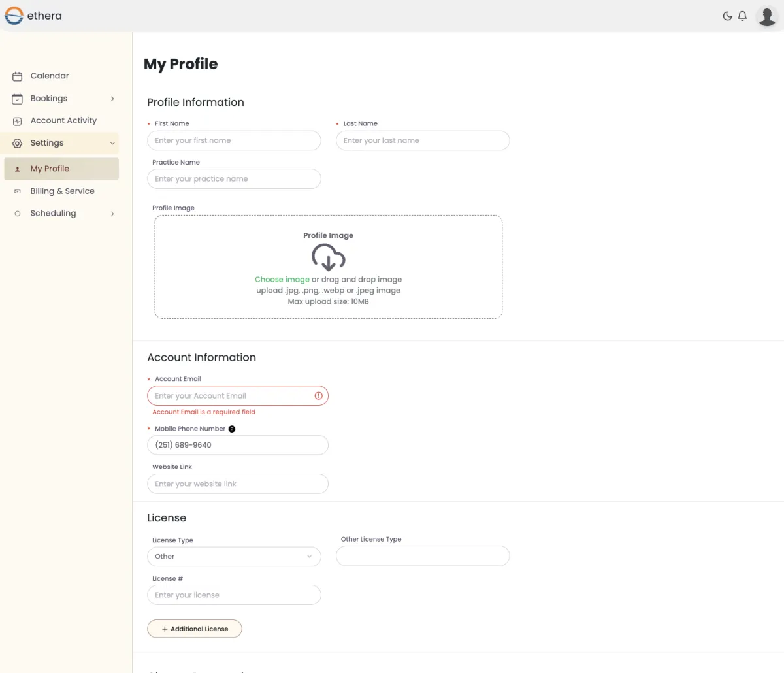Open user avatar menu
The width and height of the screenshot is (784, 673).
767,16
